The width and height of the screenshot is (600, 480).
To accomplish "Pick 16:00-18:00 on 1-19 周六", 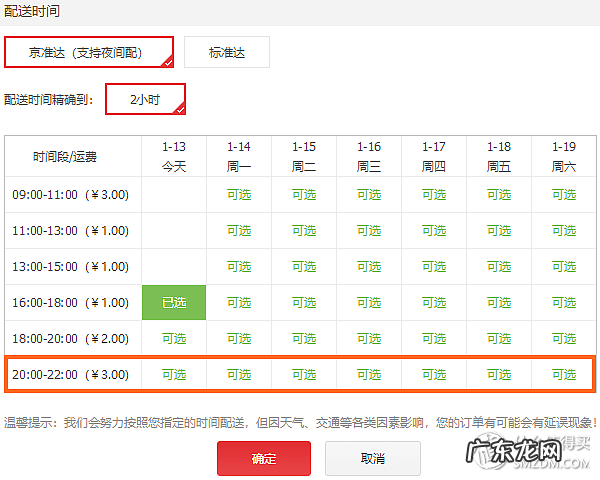I will [564, 302].
